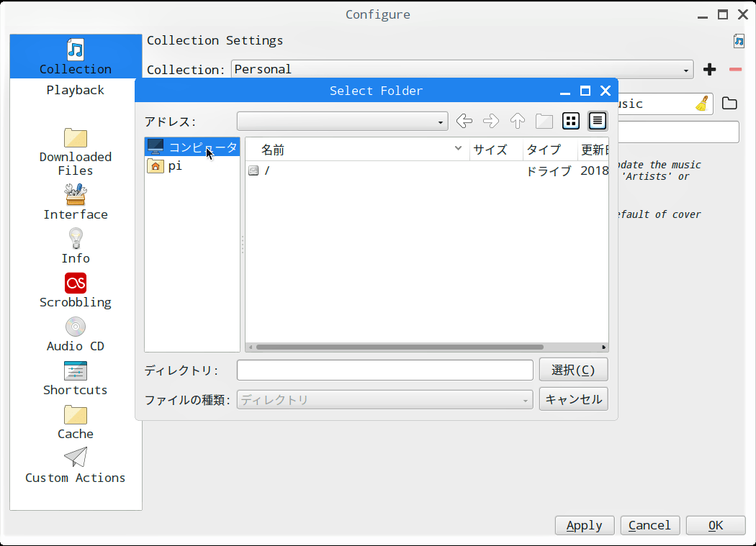756x546 pixels.
Task: Select the root / drive entry
Action: pos(267,170)
